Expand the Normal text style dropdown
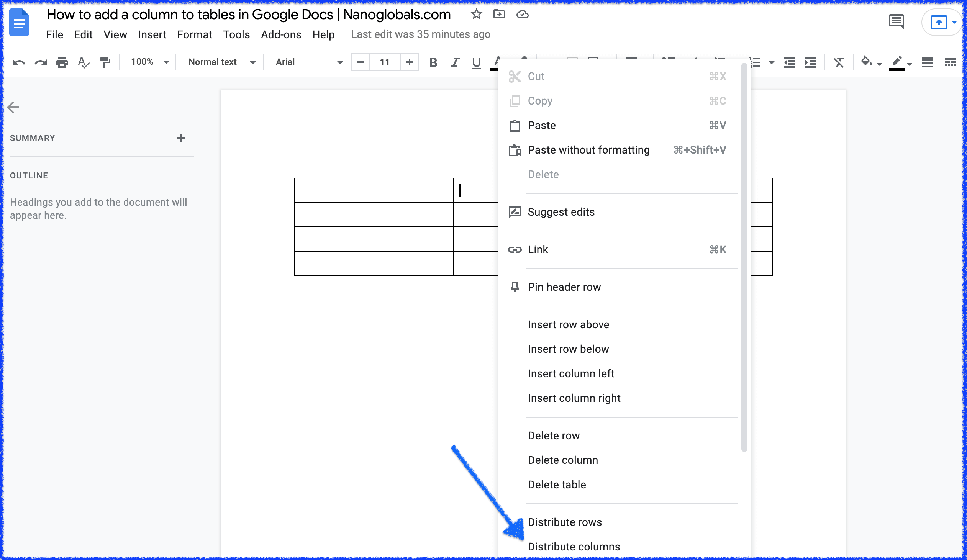 [221, 62]
